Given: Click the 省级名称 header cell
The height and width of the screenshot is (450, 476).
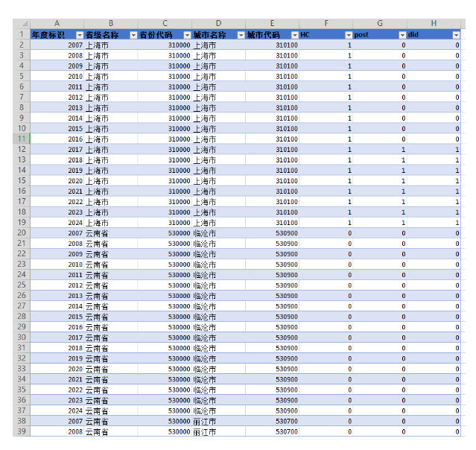Looking at the screenshot, I should 111,35.
